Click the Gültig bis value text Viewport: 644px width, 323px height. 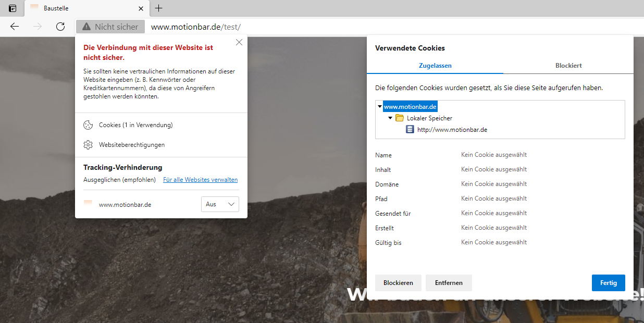pos(494,242)
